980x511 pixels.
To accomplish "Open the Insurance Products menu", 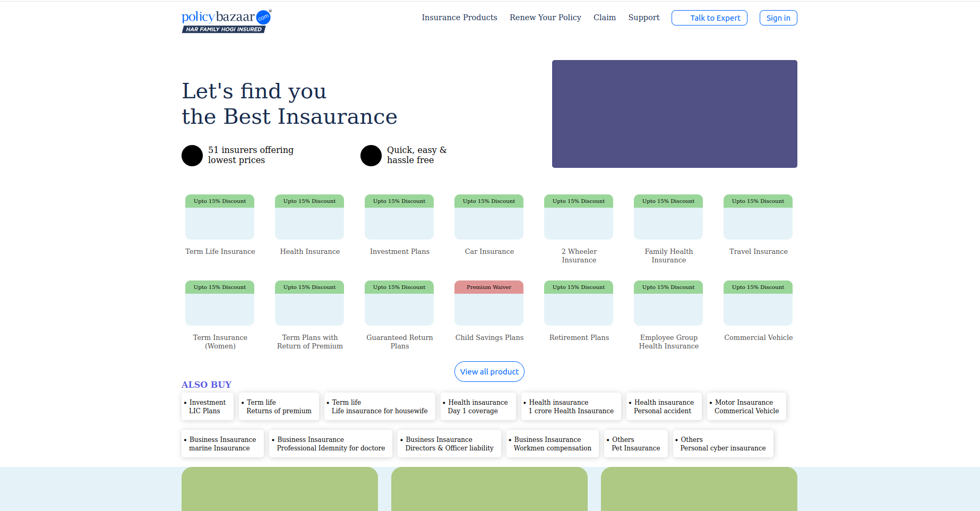I will click(459, 18).
